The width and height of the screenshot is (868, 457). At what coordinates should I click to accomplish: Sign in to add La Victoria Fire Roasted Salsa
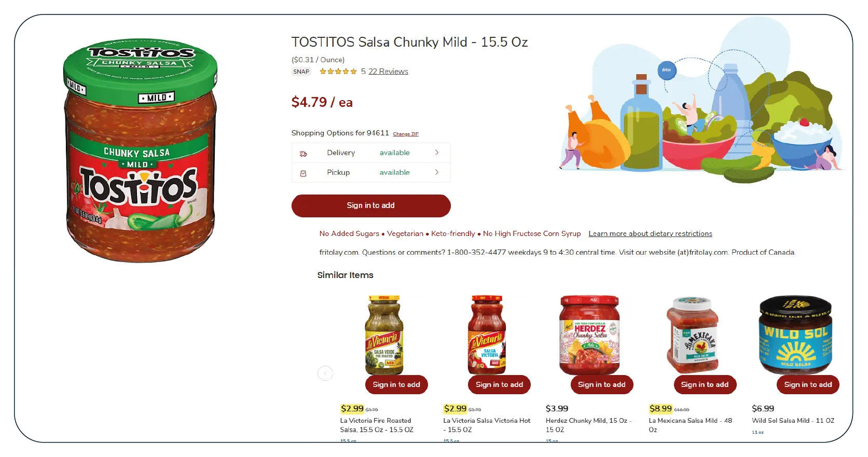(x=396, y=384)
